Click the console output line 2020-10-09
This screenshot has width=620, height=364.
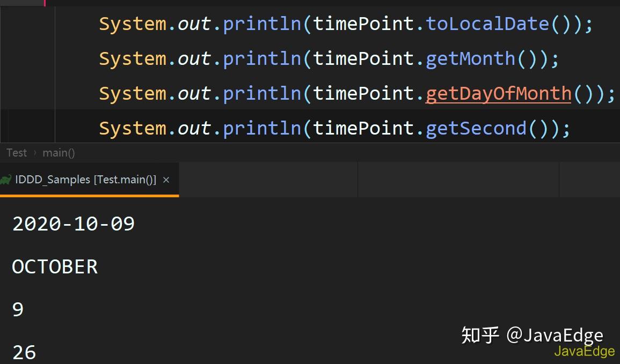click(72, 224)
